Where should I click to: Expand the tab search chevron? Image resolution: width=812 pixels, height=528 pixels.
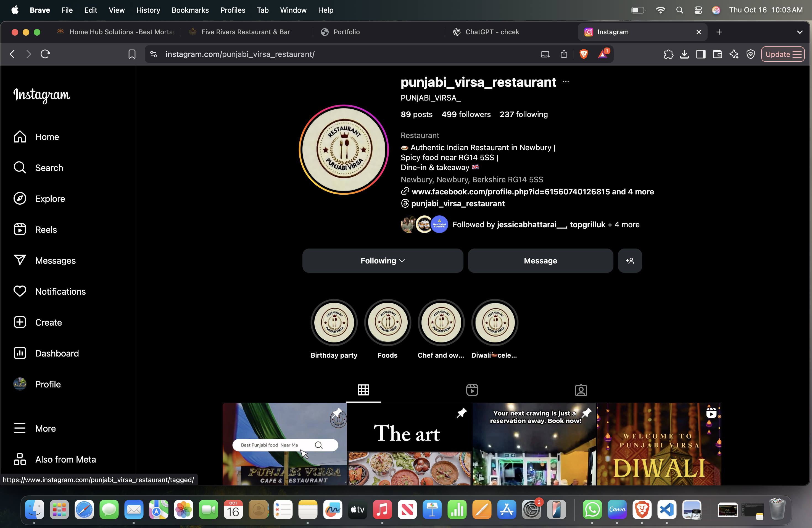[799, 32]
